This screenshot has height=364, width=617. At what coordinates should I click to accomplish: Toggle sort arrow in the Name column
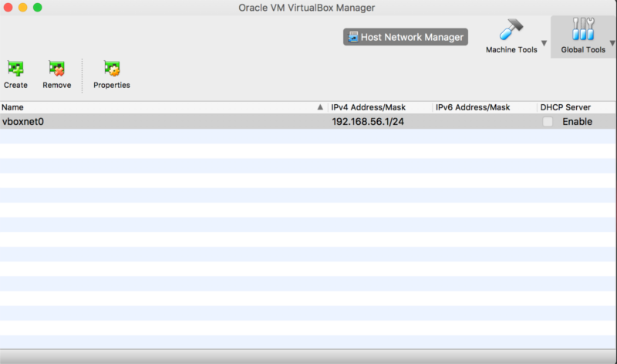[x=320, y=107]
